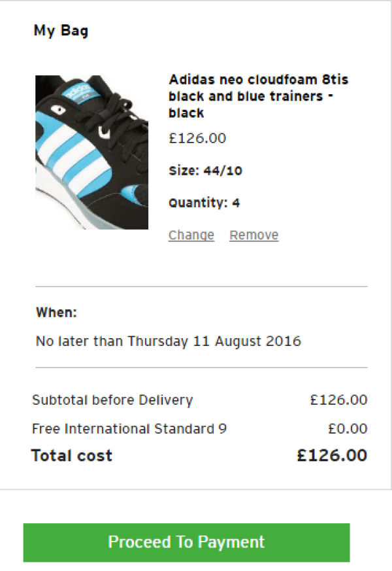Select the Thursday 11 August 2016 delivery date
The height and width of the screenshot is (571, 392).
tap(214, 341)
